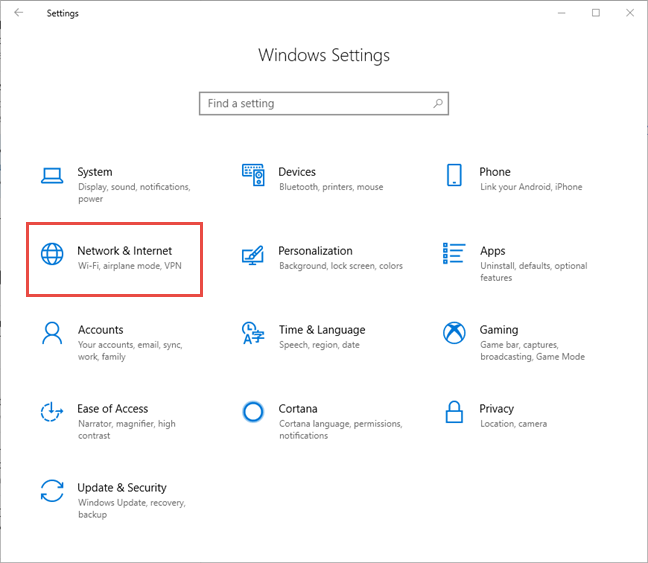The image size is (648, 563).
Task: Select the Ease of Access icon
Action: [x=52, y=412]
